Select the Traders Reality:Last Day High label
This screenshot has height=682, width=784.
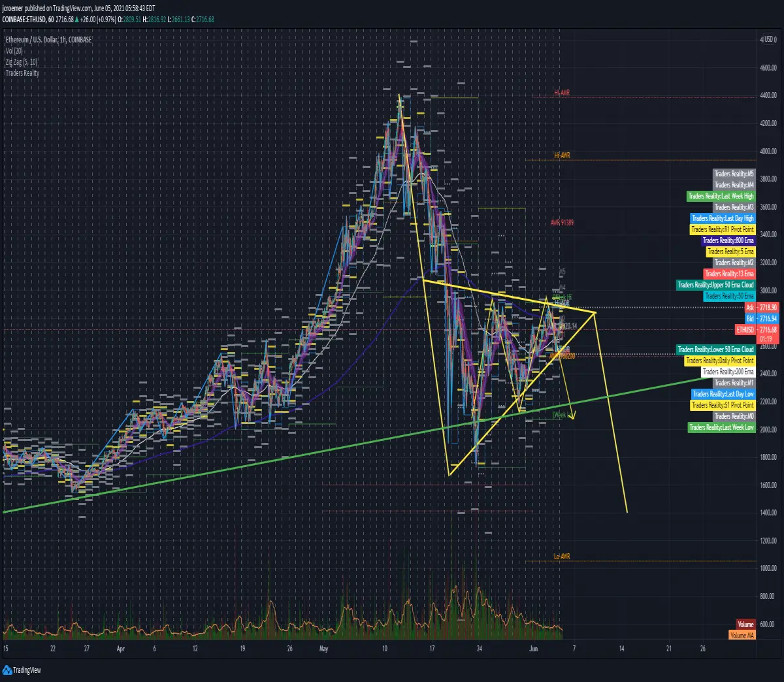click(x=723, y=218)
